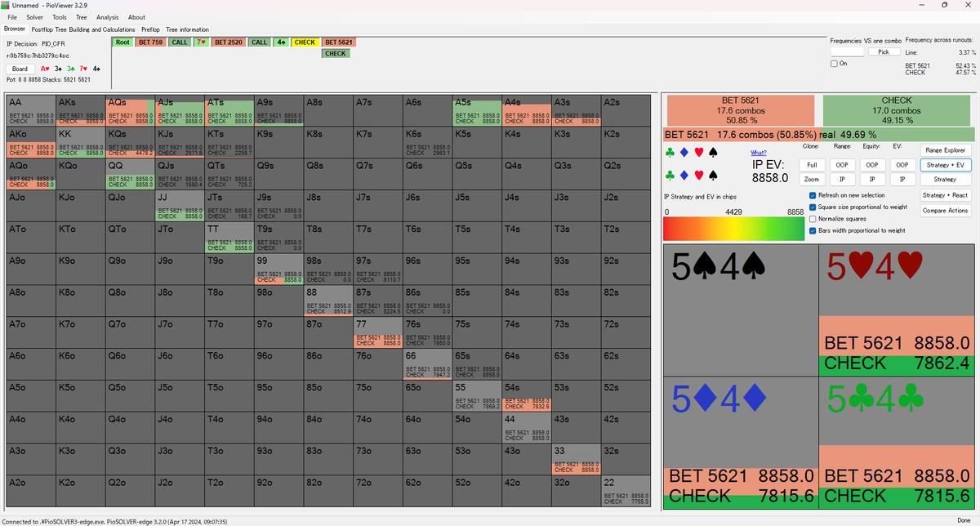Select the first-row blue diamond suit icon
Image resolution: width=980 pixels, height=526 pixels.
(x=684, y=153)
